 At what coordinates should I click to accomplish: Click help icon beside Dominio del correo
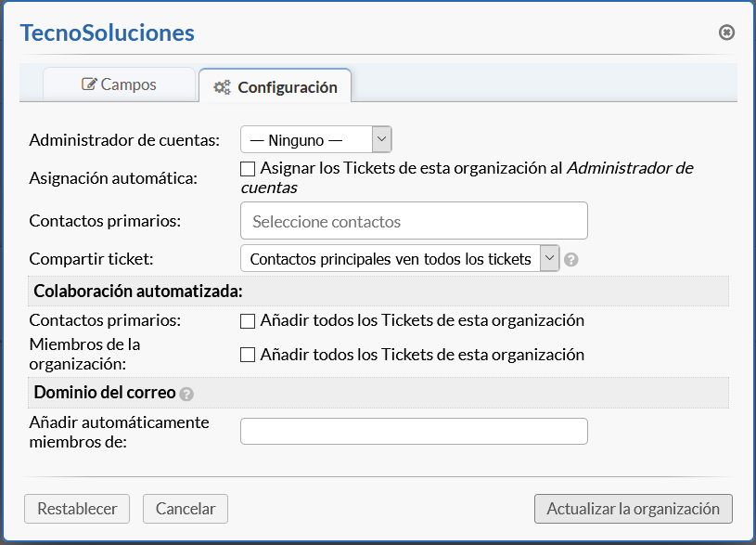click(186, 394)
